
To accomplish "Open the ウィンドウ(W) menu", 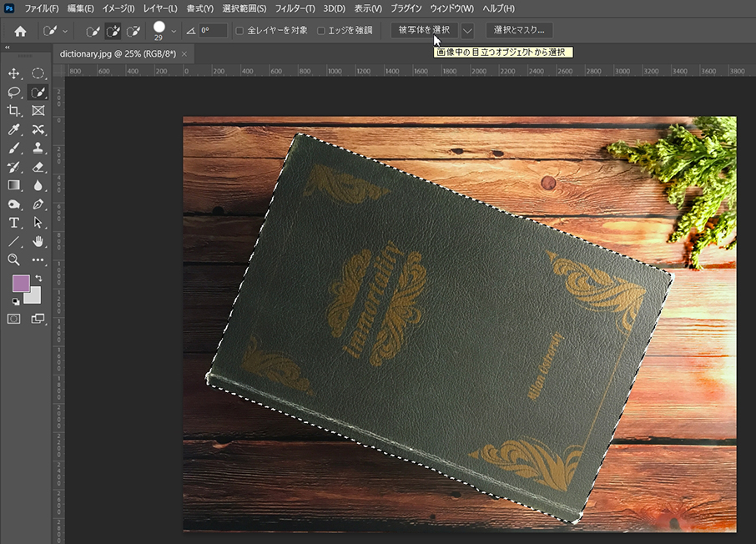I will point(451,8).
